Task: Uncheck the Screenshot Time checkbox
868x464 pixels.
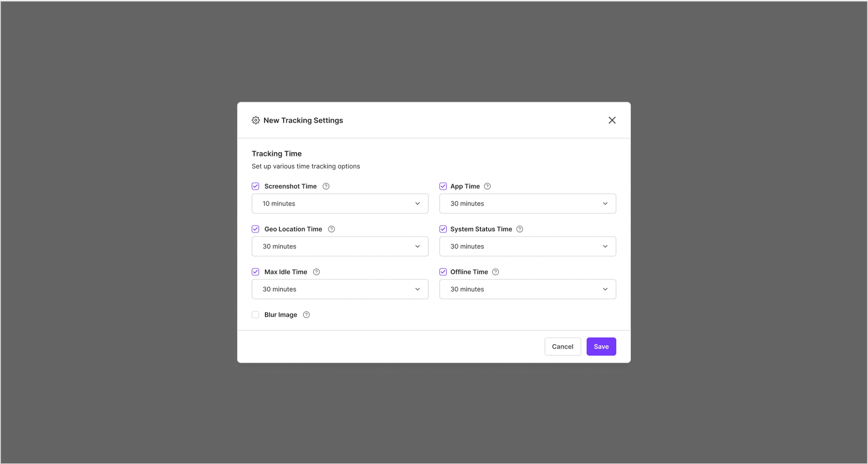Action: [x=255, y=186]
